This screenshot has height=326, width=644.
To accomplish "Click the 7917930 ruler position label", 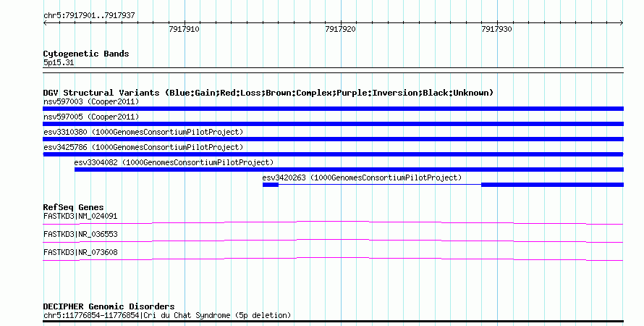I will 496,29.
